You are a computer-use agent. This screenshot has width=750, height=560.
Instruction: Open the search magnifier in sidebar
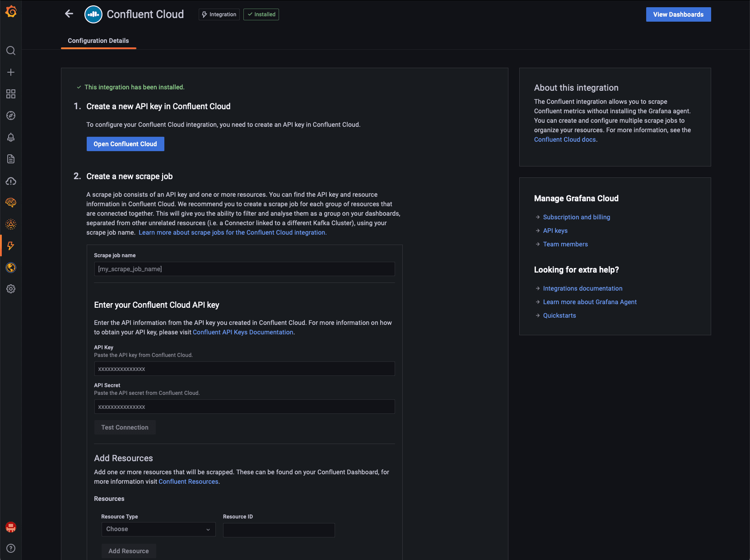click(x=11, y=51)
